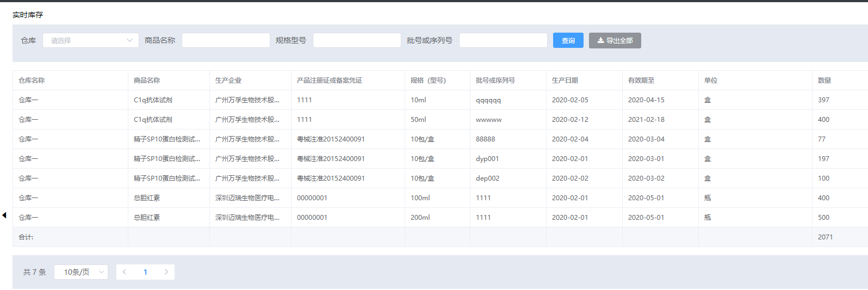Select row with batch number dyp001

[x=487, y=159]
